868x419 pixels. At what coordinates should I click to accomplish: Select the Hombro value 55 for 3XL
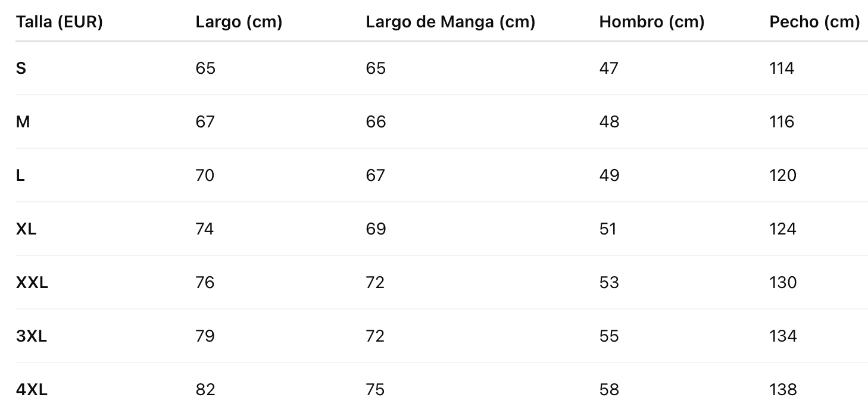pyautogui.click(x=609, y=336)
